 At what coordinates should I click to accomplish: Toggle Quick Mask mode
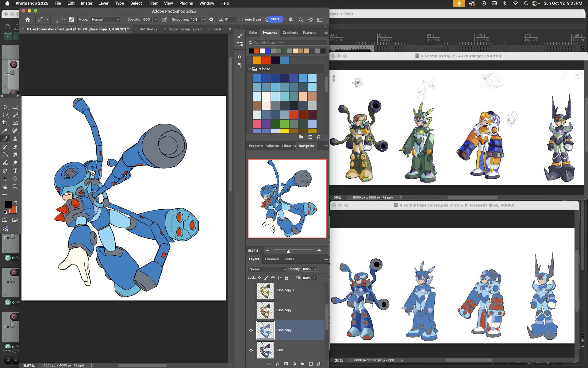[x=5, y=220]
